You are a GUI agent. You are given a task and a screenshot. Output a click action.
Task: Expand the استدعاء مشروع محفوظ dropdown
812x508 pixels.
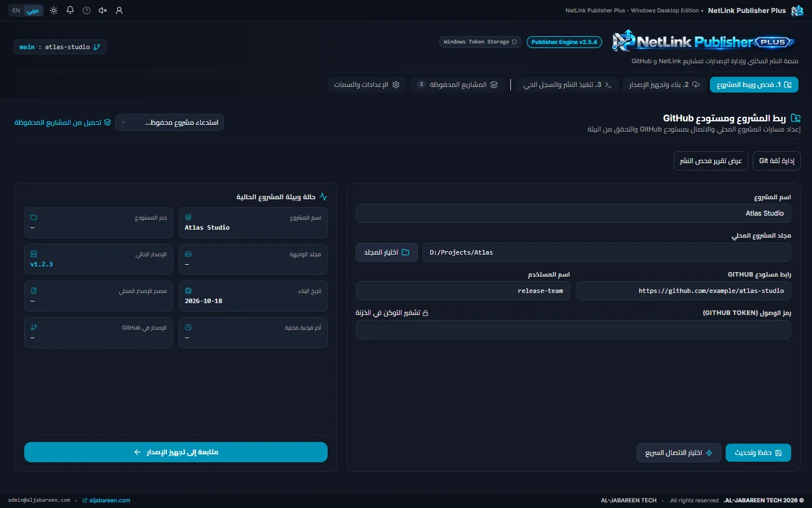170,122
